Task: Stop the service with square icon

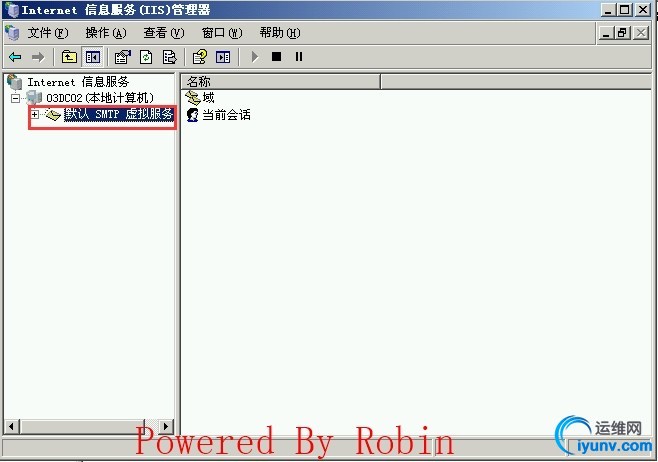Action: point(276,57)
